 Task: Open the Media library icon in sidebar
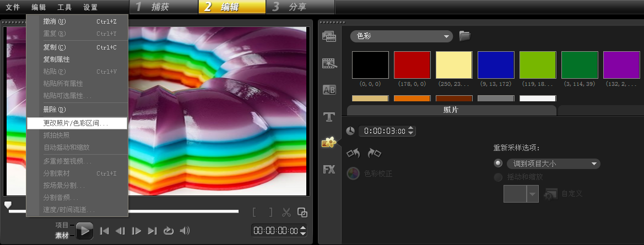coord(329,36)
